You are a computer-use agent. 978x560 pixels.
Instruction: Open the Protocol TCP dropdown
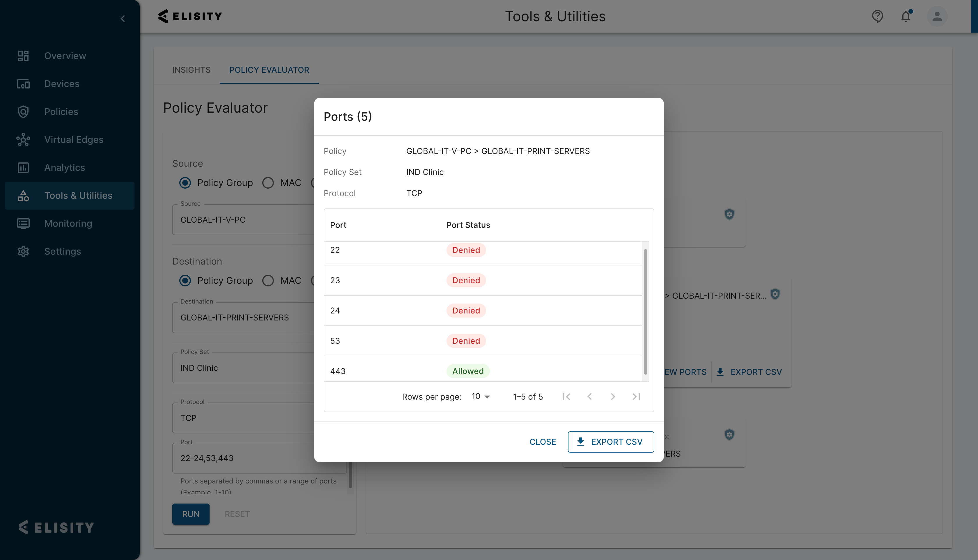click(x=243, y=418)
